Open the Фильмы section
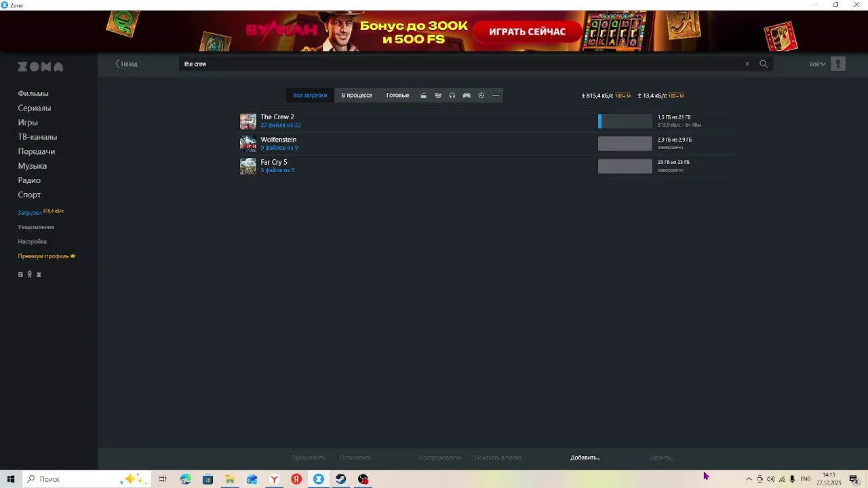Screen dimensions: 868x488 click(33, 94)
